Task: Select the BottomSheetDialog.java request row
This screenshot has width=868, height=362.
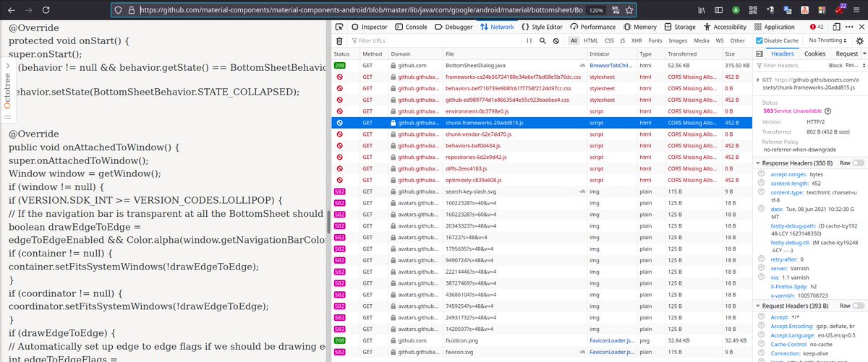Action: tap(542, 66)
